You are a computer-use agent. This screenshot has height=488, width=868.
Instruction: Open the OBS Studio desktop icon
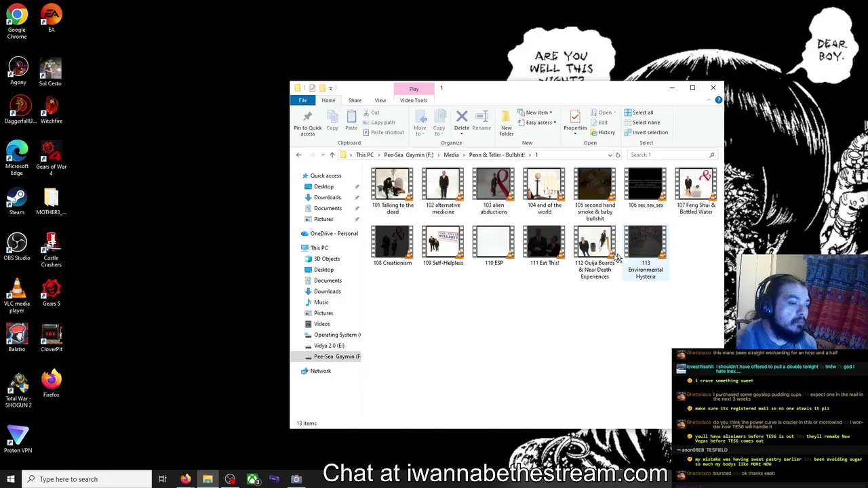pos(17,247)
